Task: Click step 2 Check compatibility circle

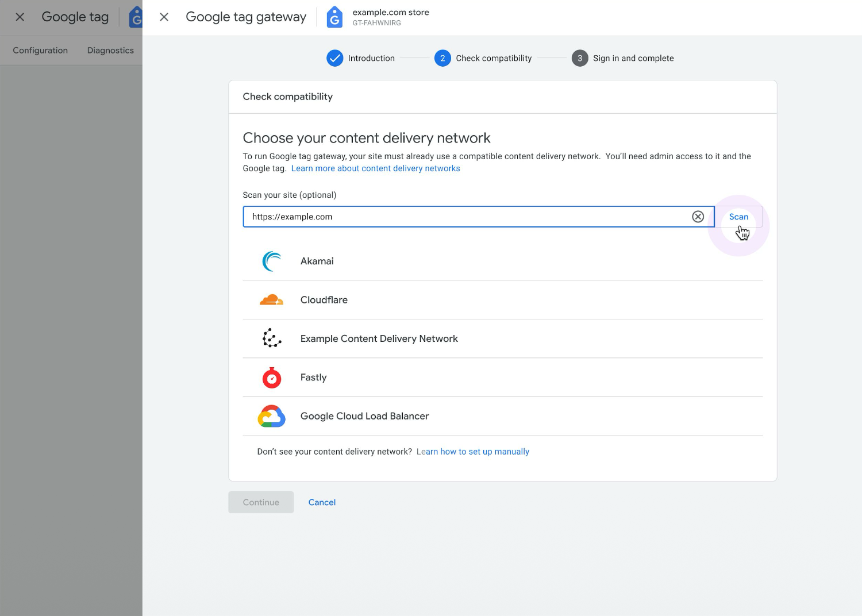Action: point(442,58)
